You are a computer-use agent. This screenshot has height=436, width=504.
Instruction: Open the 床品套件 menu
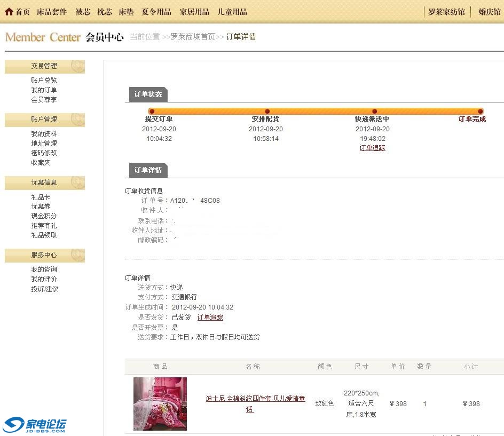click(52, 12)
